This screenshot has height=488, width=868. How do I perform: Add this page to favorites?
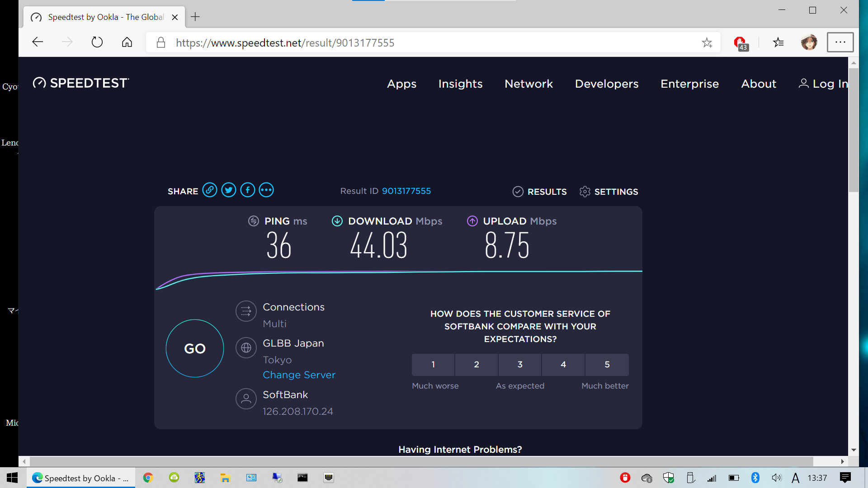click(x=707, y=43)
